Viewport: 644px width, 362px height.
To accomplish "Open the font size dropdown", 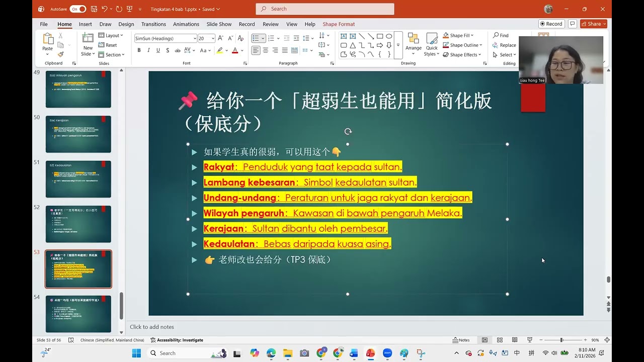I will [x=213, y=39].
